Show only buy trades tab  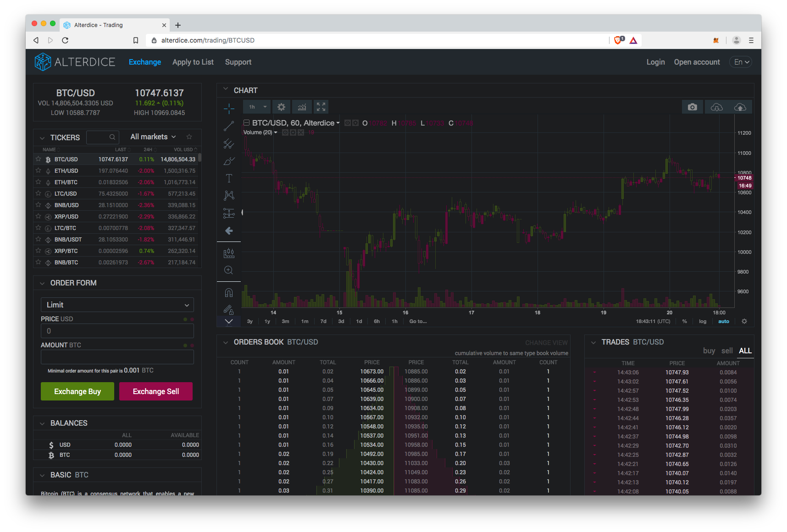pyautogui.click(x=709, y=351)
